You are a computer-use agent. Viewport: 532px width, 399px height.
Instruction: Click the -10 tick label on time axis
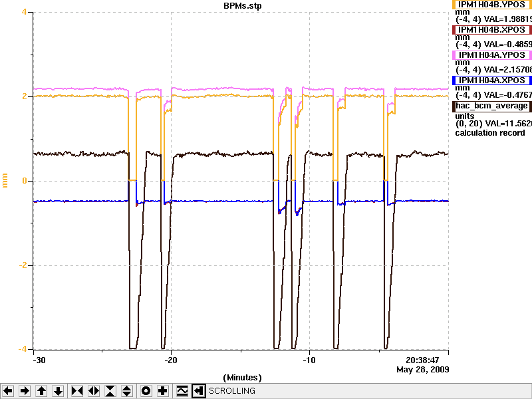tap(309, 360)
